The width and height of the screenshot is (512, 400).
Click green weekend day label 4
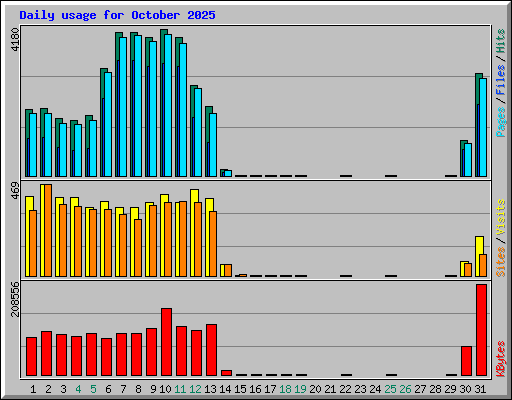click(78, 389)
